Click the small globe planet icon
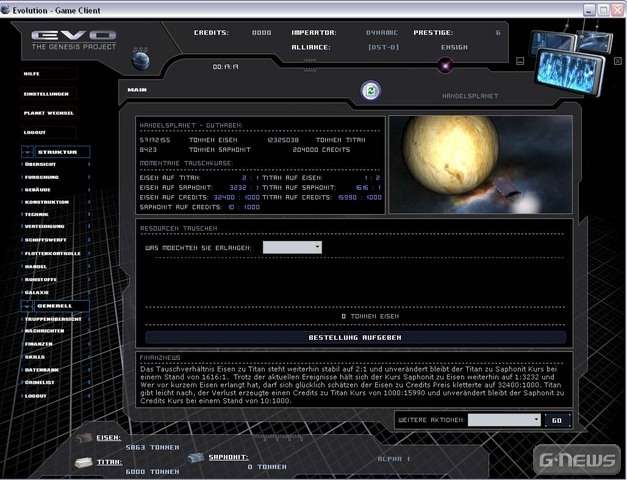Screen dimensions: 627x480 [141, 60]
